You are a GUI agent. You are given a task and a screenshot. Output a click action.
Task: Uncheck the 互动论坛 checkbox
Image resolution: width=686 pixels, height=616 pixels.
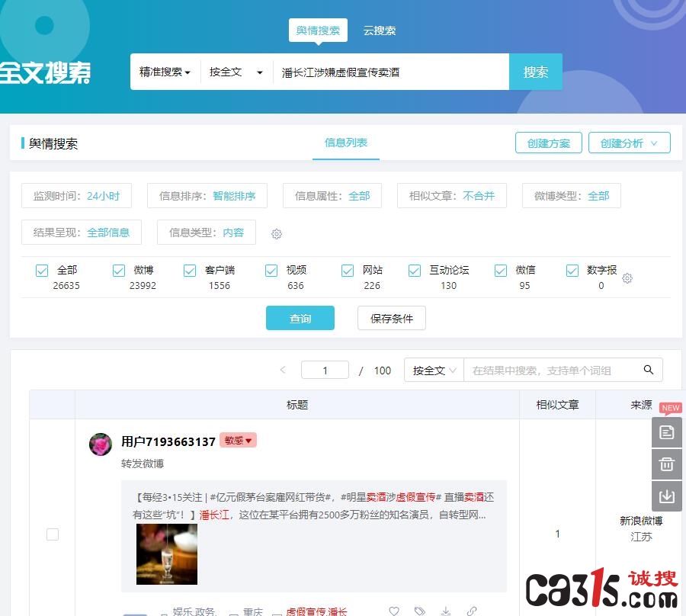(x=415, y=271)
